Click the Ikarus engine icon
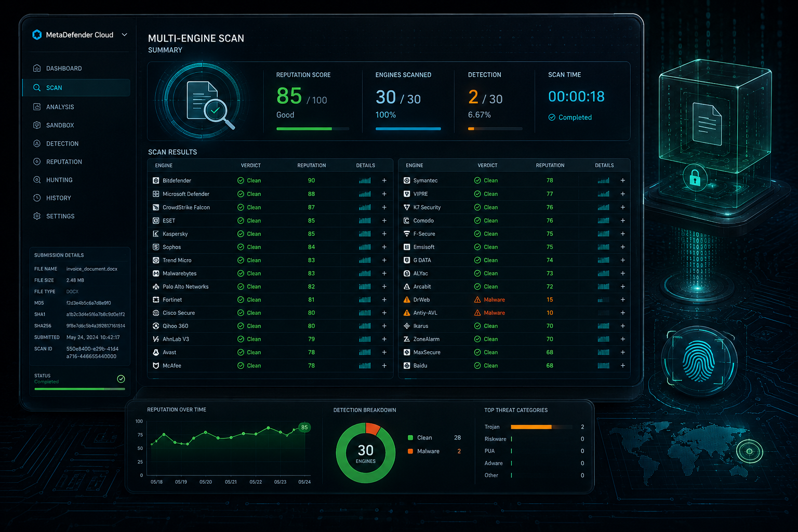 407,326
